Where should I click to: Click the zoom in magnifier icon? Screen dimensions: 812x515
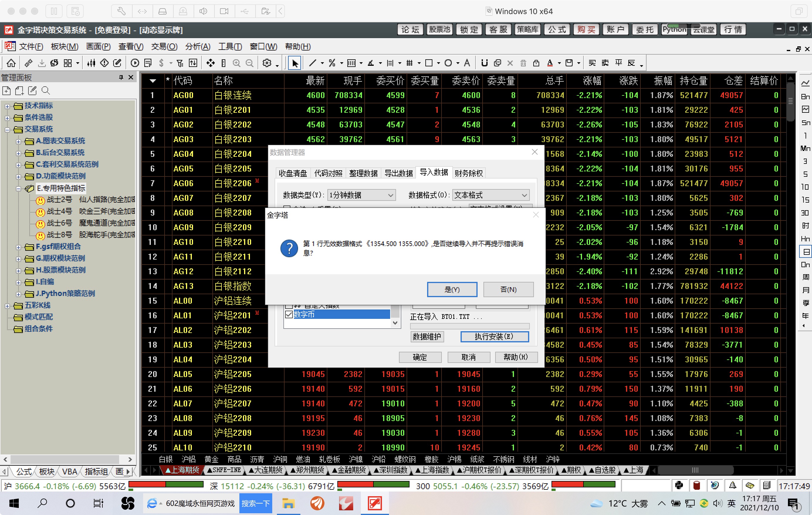(x=237, y=63)
